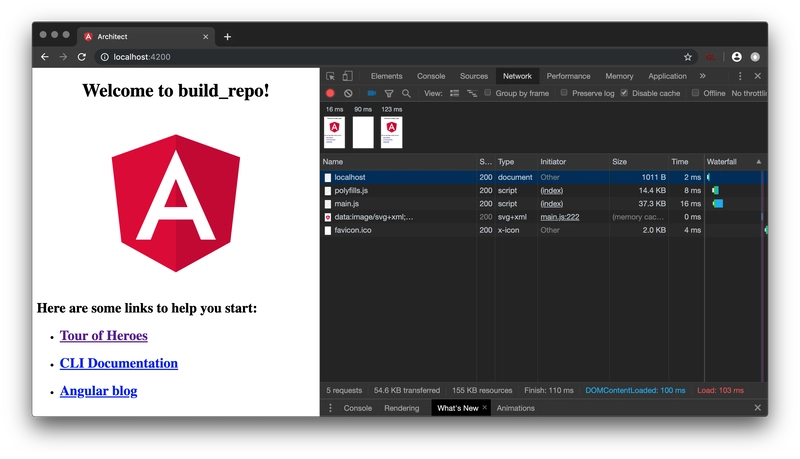
Task: Open polyfills.js (index) initiator link
Action: tap(552, 191)
